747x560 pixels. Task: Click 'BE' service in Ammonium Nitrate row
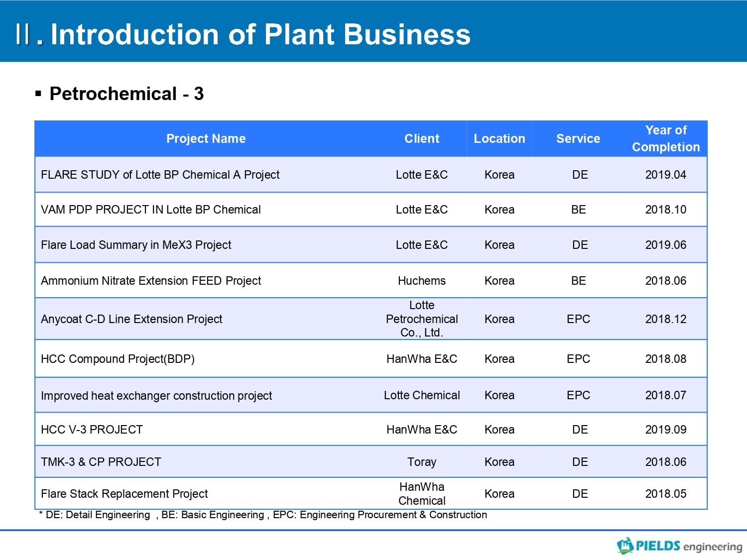pyautogui.click(x=578, y=281)
